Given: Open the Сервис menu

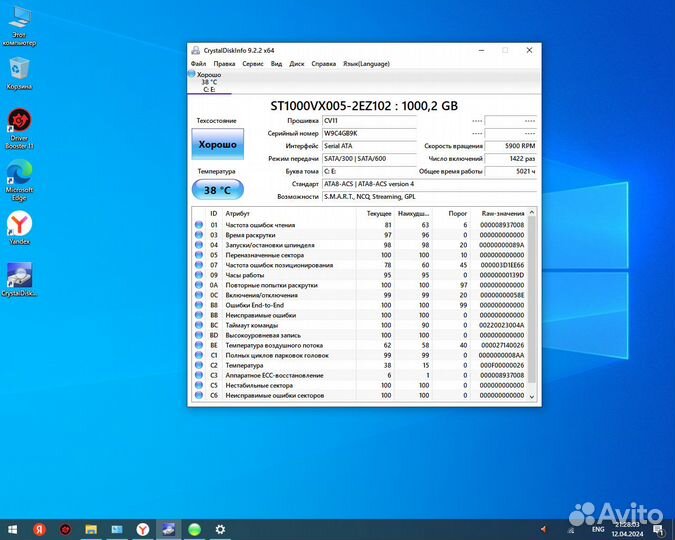Looking at the screenshot, I should pos(253,64).
